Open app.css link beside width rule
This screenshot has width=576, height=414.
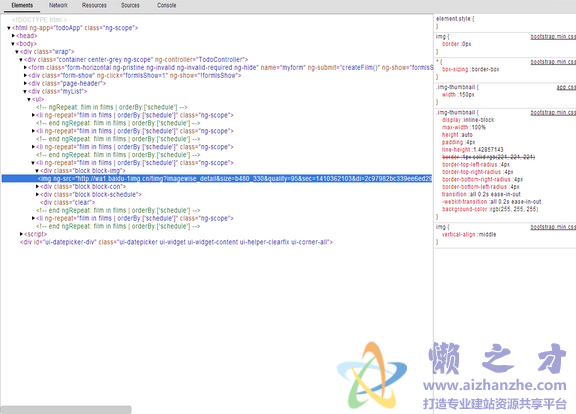(x=566, y=87)
